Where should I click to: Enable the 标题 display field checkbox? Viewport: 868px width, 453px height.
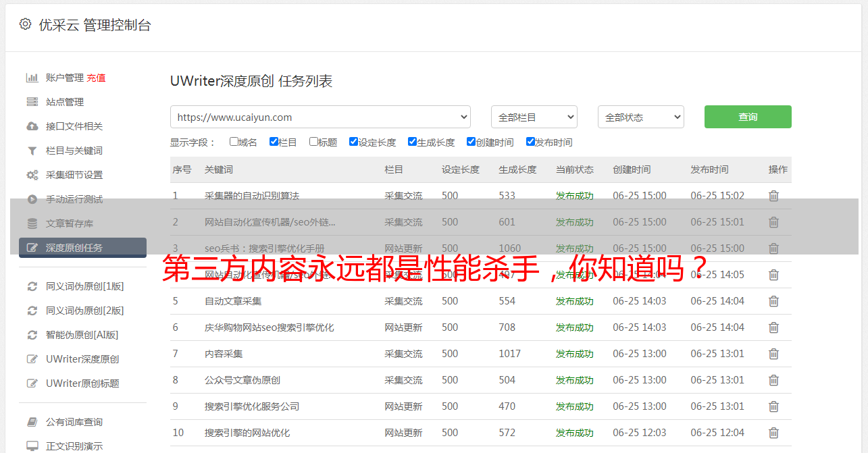pos(313,142)
